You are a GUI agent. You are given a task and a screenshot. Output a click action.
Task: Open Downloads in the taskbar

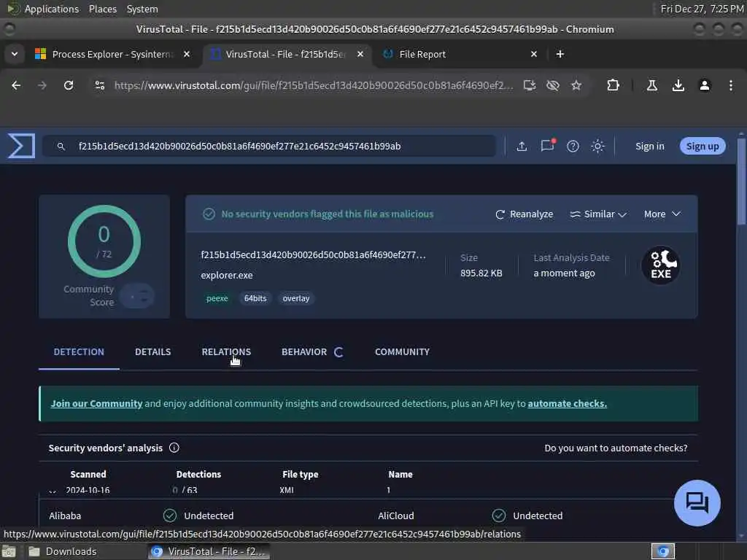pyautogui.click(x=63, y=551)
